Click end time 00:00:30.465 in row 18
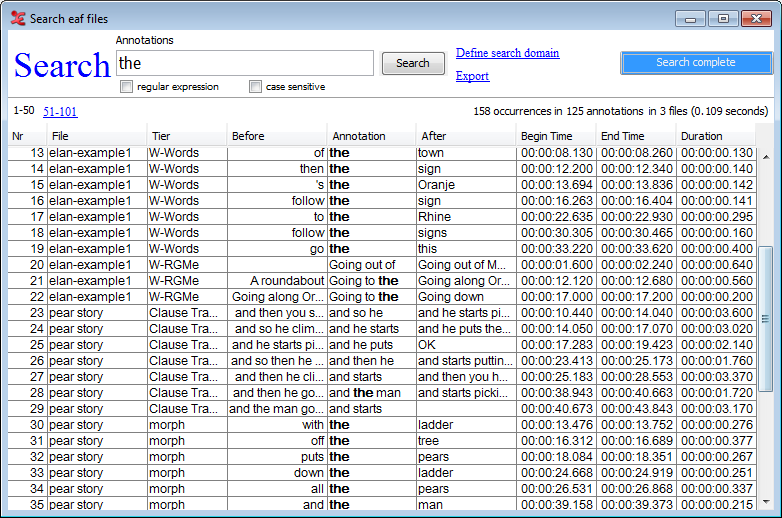Image resolution: width=782 pixels, height=518 pixels. (x=637, y=233)
